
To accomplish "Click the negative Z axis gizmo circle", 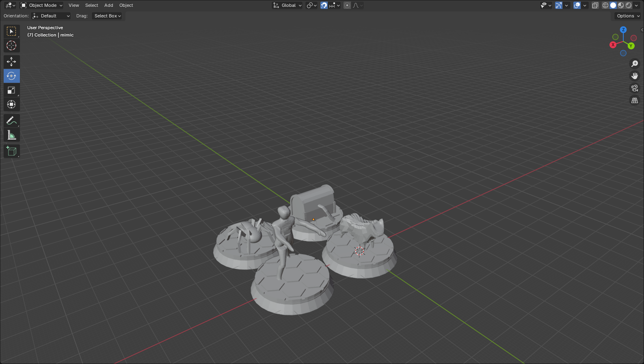I will 623,53.
